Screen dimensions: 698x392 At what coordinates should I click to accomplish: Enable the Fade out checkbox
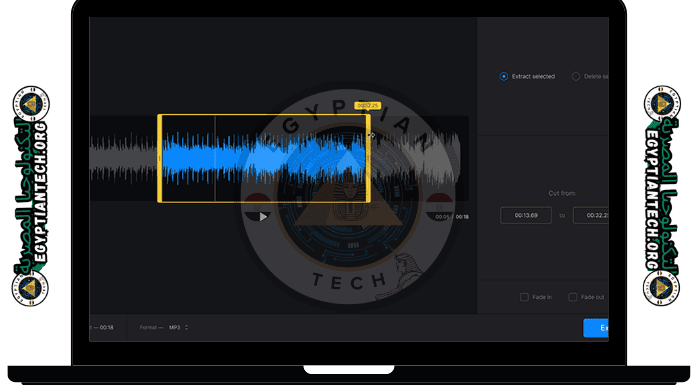point(573,297)
